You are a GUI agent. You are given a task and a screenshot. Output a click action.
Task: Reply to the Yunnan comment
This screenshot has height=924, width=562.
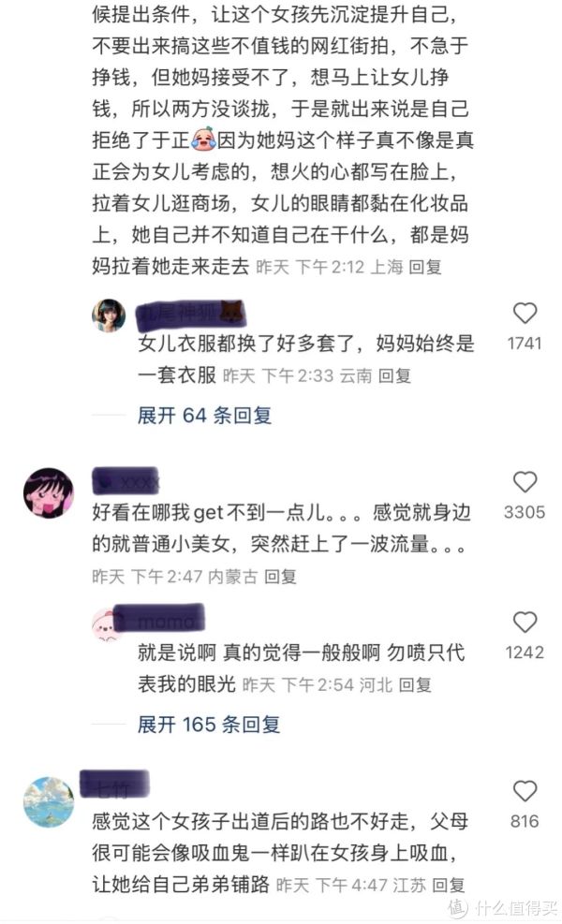pos(394,375)
